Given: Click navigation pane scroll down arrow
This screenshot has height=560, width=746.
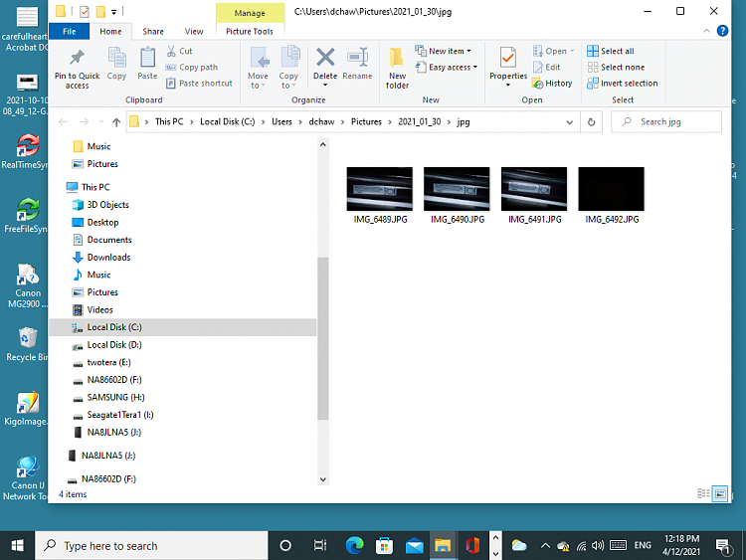Looking at the screenshot, I should (323, 479).
